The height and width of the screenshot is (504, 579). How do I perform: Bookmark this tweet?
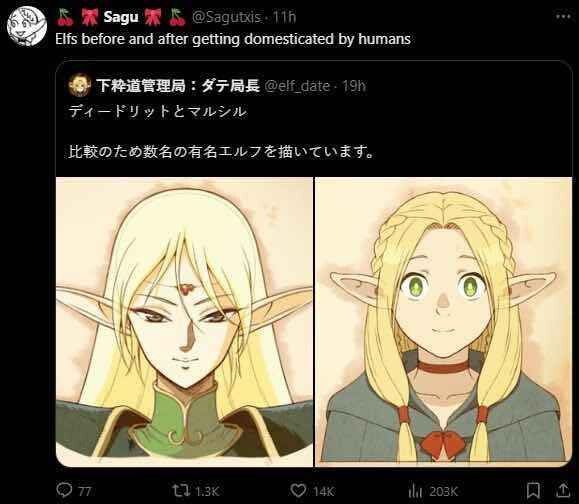click(533, 491)
